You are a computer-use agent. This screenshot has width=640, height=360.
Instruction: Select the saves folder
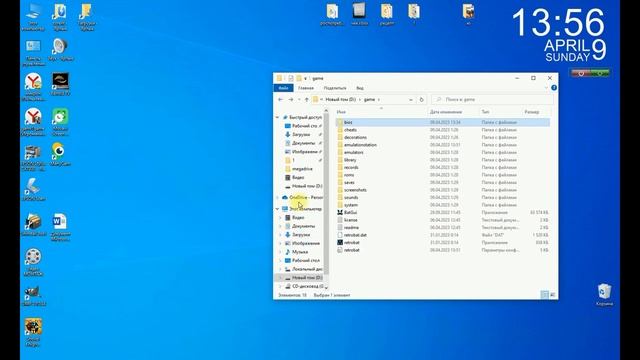[349, 182]
